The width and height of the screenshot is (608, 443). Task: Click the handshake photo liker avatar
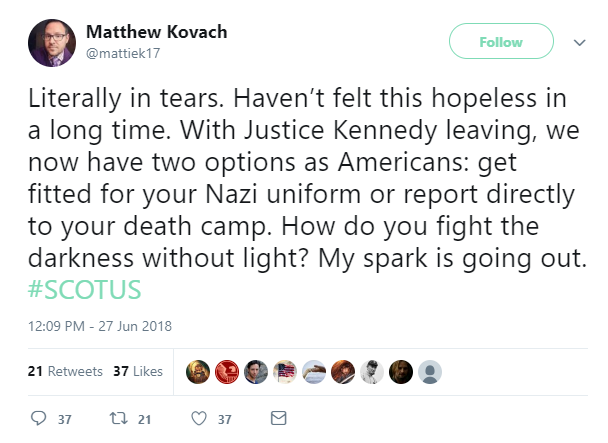(x=314, y=370)
